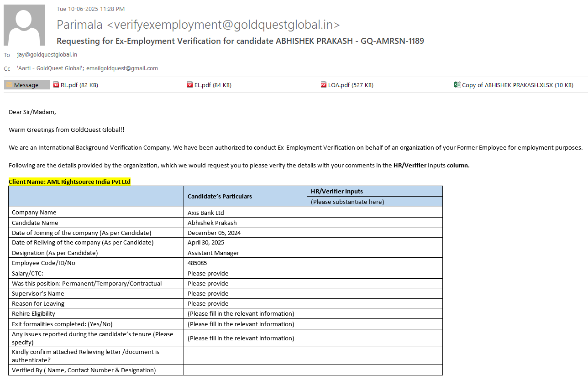Screen dimensions: 588x380
Task: Click the HR/Verifier input cell for Reason for Leaving
Action: click(x=374, y=303)
